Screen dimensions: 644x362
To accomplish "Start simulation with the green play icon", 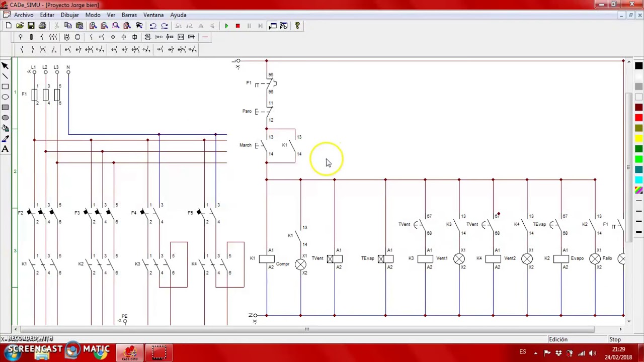I will [226, 26].
